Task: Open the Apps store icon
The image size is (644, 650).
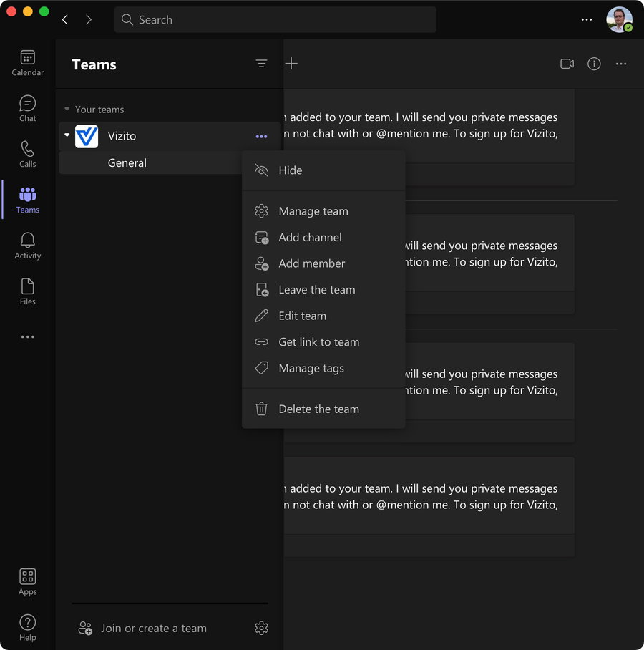Action: [x=27, y=581]
